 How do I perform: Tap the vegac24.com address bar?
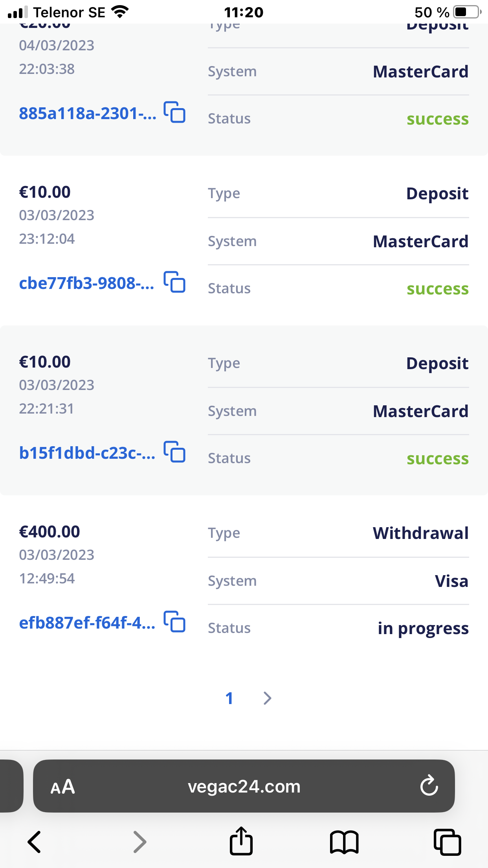pyautogui.click(x=244, y=787)
